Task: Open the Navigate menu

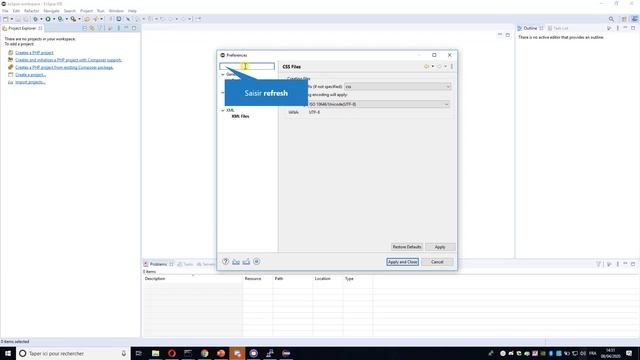Action: pos(51,11)
